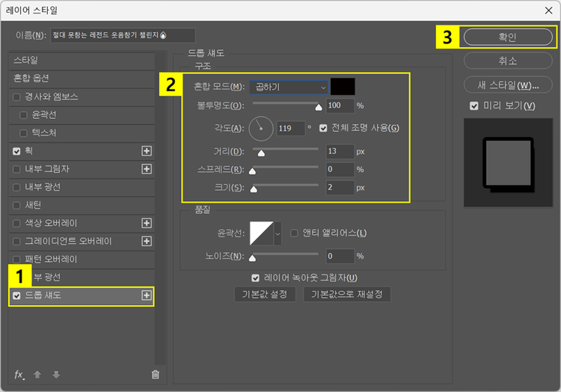
Task: Click the 기본값으로 재설정 button
Action: click(346, 294)
